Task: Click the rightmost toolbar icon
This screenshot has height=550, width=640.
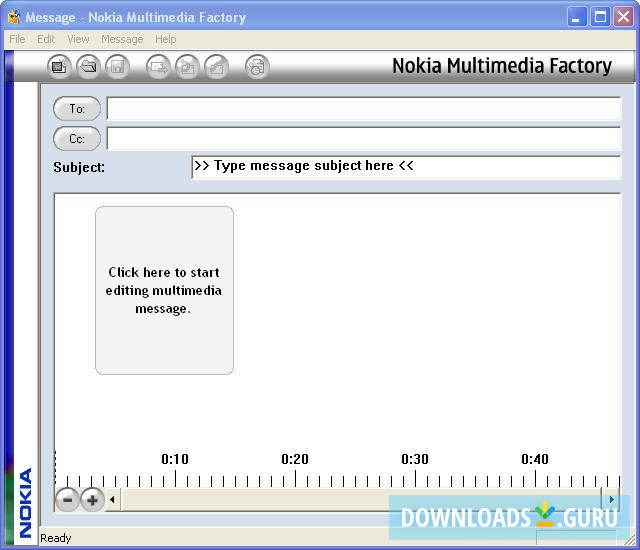Action: point(257,66)
